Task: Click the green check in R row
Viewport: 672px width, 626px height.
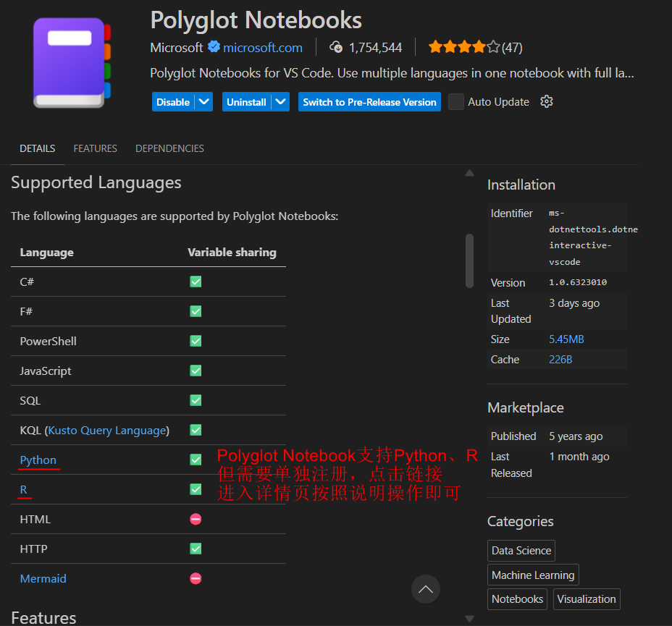Action: click(x=196, y=489)
